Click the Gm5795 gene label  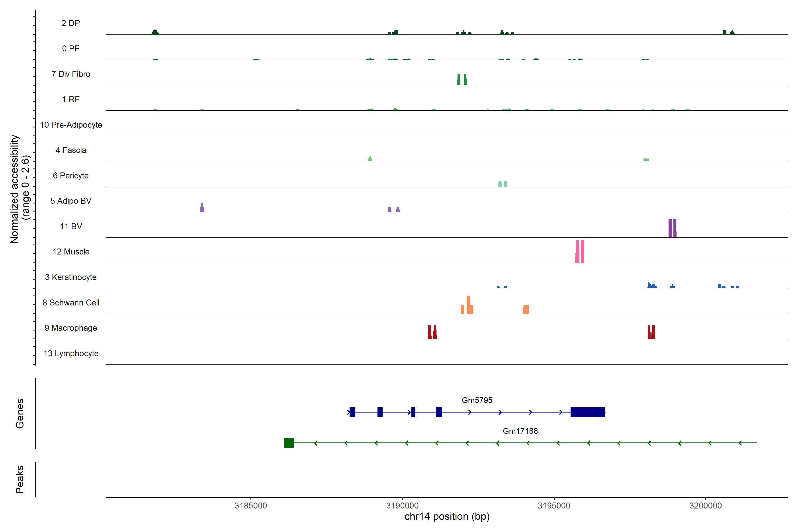pos(477,400)
